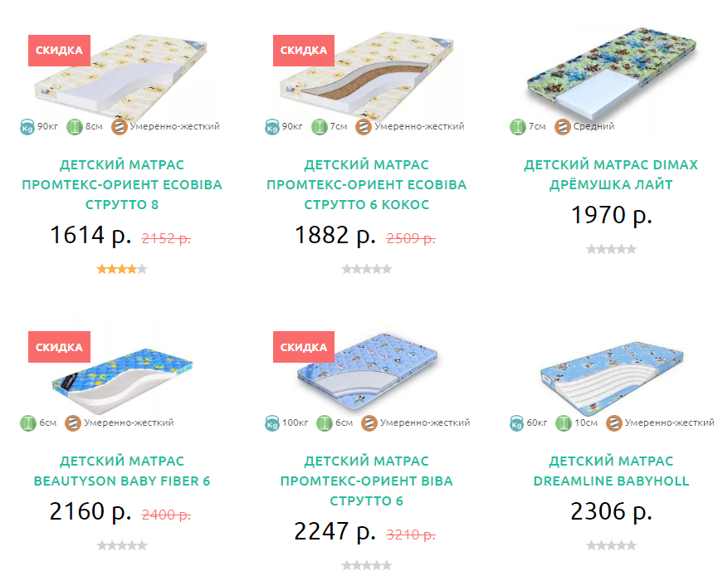728x581 pixels.
Task: Click firmness icon next to Средний label
Action: pyautogui.click(x=562, y=127)
